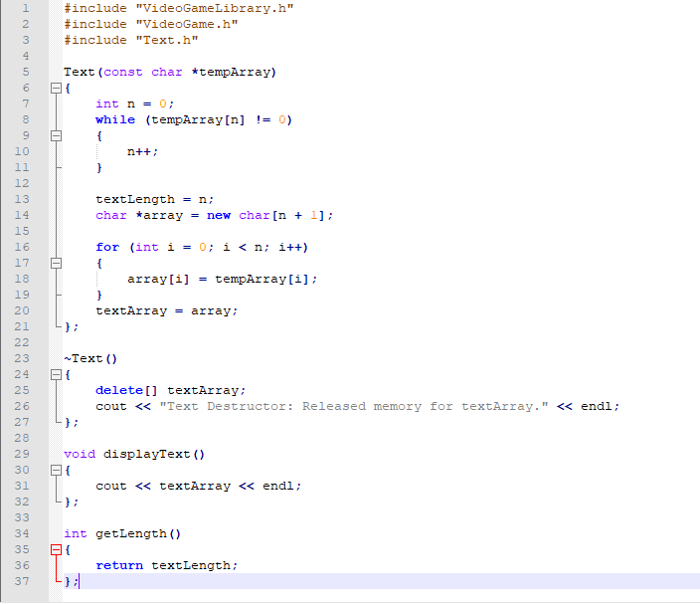This screenshot has height=604, width=700.
Task: Click the 'n++;' statement
Action: pyautogui.click(x=143, y=152)
